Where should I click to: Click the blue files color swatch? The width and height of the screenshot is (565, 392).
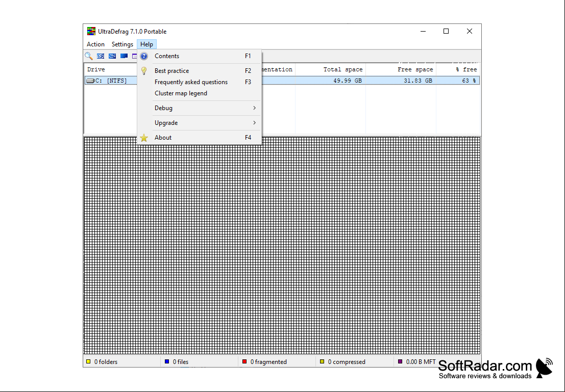click(167, 361)
